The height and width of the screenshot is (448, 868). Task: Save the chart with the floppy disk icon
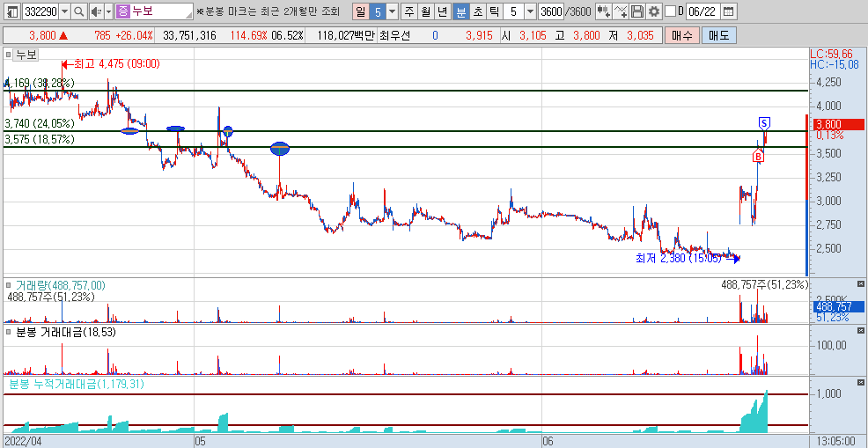coord(637,11)
